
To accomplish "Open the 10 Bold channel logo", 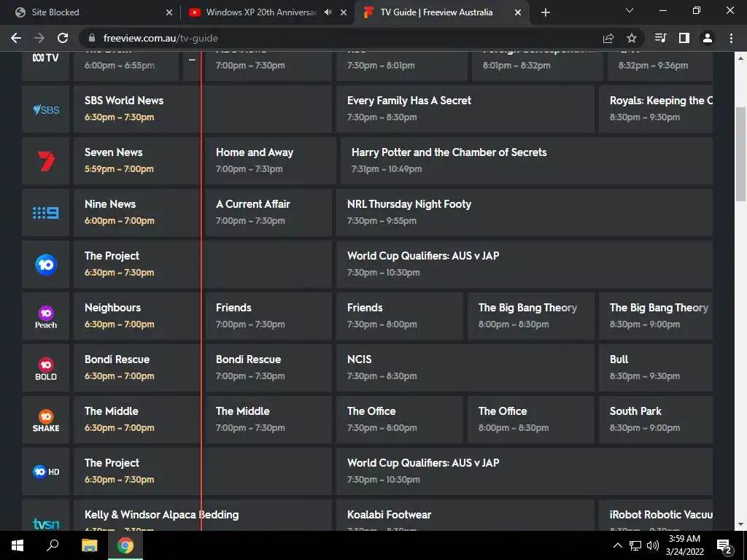I will click(46, 368).
